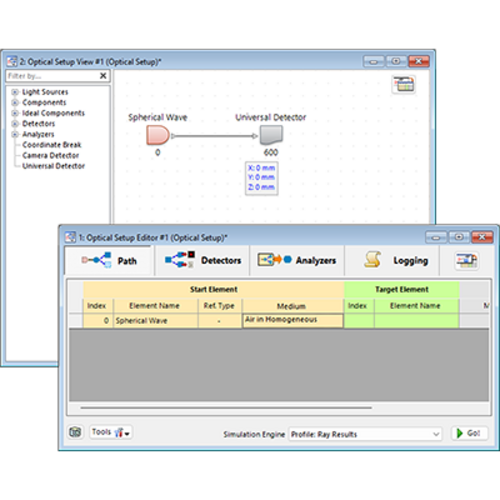500x500 pixels.
Task: Switch to the Analyzers tab
Action: [297, 260]
